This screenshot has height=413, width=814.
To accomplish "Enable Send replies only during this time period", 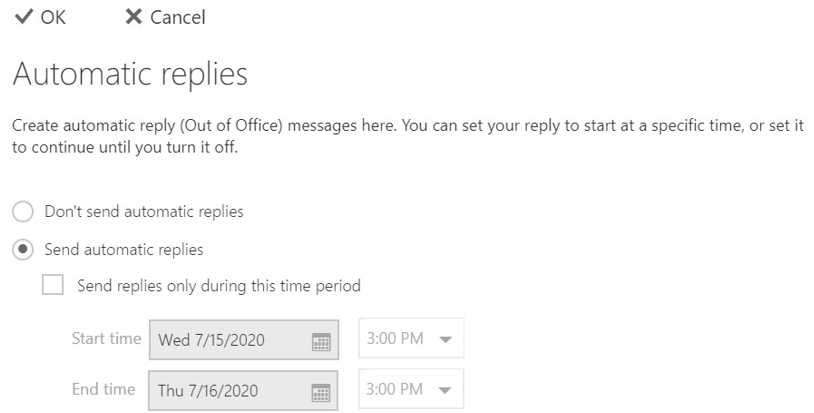I will pyautogui.click(x=53, y=285).
